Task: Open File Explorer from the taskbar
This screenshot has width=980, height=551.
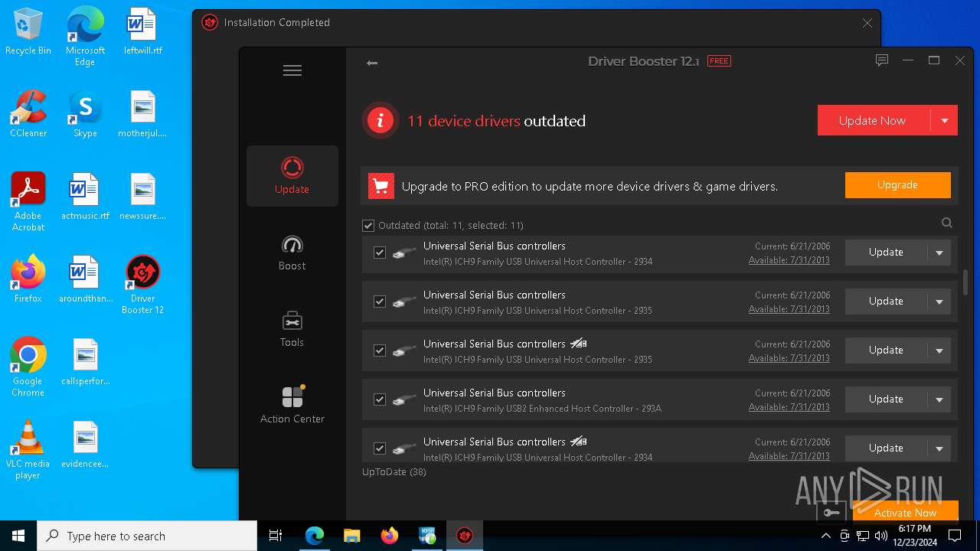Action: (x=351, y=536)
